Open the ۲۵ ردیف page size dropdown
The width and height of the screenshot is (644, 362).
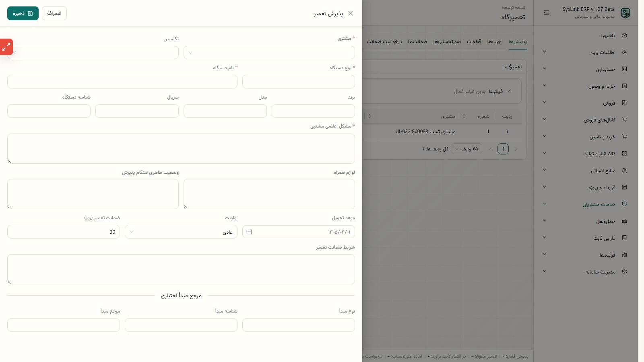[x=466, y=149]
